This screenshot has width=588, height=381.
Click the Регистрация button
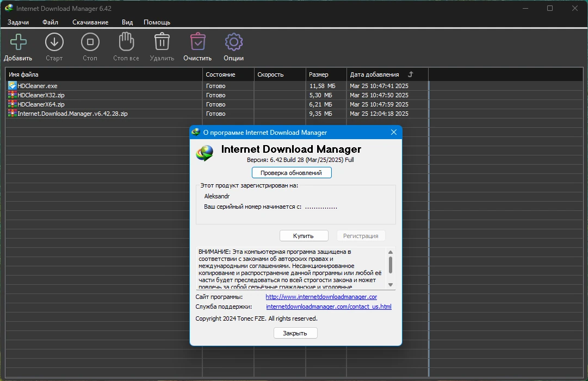pyautogui.click(x=361, y=236)
